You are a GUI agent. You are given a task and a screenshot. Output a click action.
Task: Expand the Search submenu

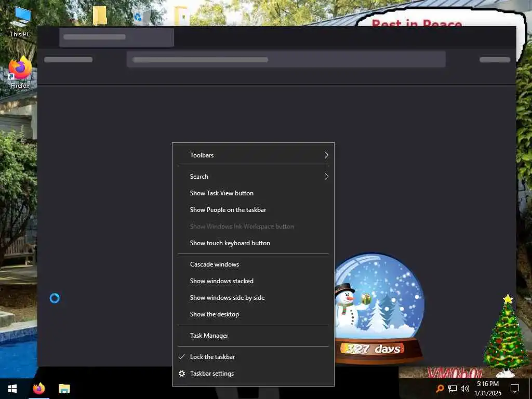[x=253, y=177]
